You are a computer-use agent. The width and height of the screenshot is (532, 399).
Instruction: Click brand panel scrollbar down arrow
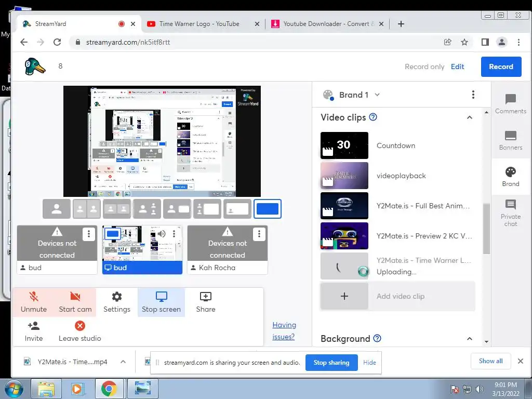click(486, 342)
